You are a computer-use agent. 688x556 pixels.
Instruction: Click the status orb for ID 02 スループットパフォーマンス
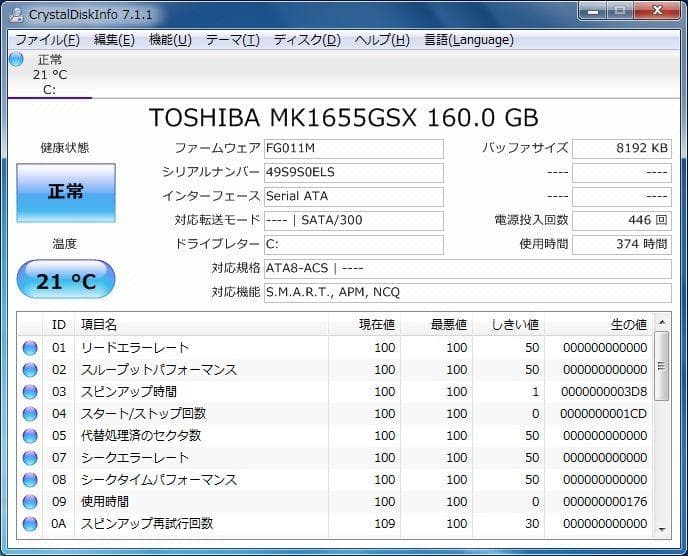[x=30, y=370]
